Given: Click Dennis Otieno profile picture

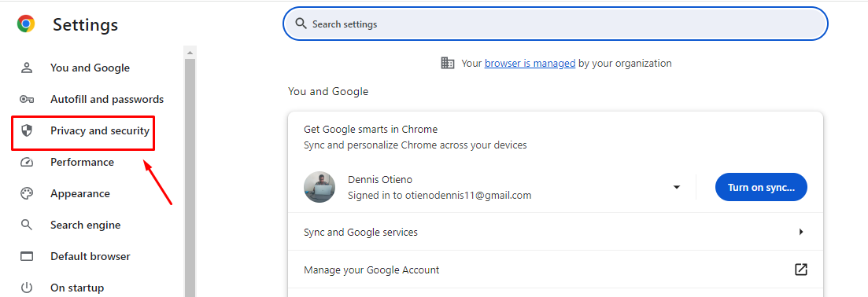Looking at the screenshot, I should coord(319,187).
